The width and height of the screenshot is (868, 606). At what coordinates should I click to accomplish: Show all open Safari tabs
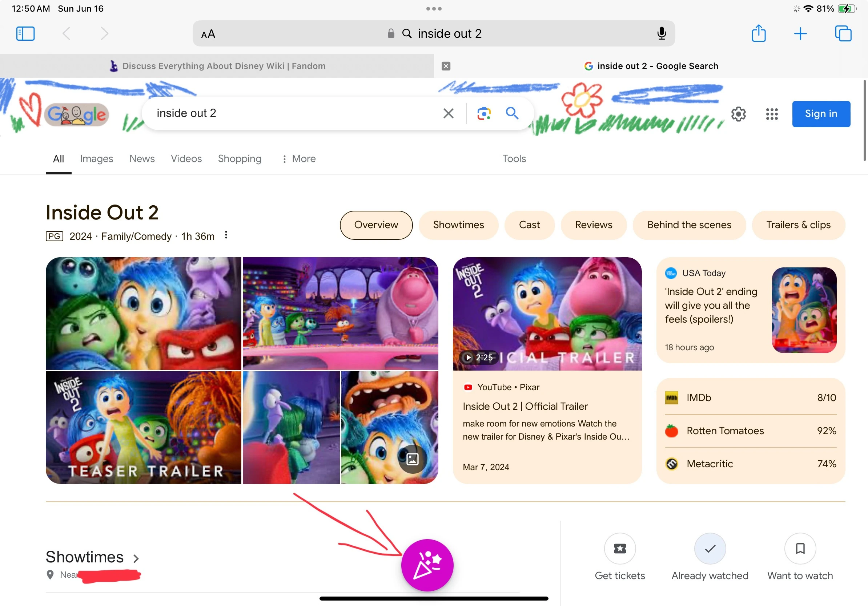coord(843,33)
